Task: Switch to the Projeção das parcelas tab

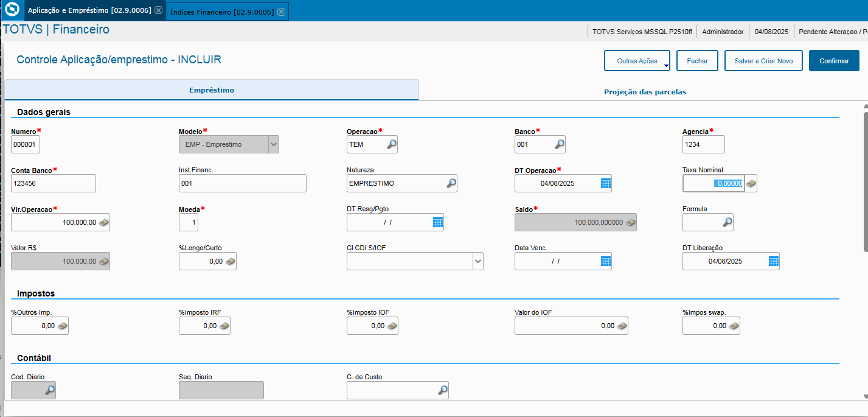Action: (x=645, y=92)
